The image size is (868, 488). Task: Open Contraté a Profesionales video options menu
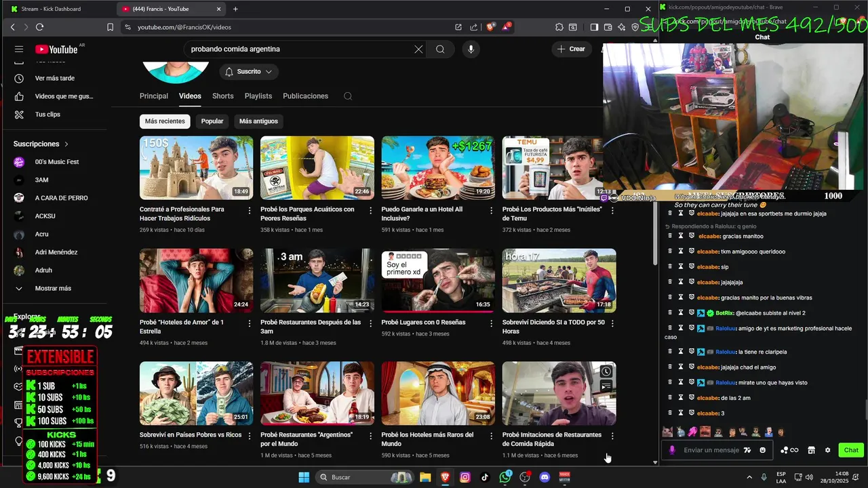(x=250, y=211)
